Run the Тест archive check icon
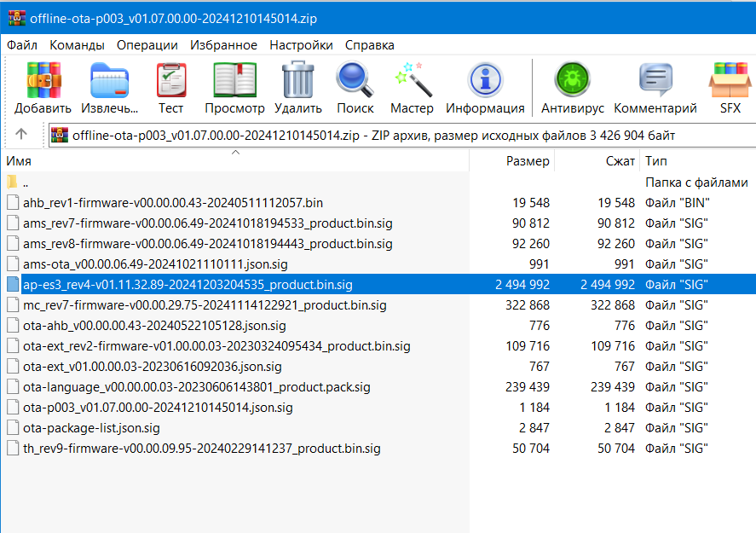Viewport: 756px width, 533px height. point(171,80)
